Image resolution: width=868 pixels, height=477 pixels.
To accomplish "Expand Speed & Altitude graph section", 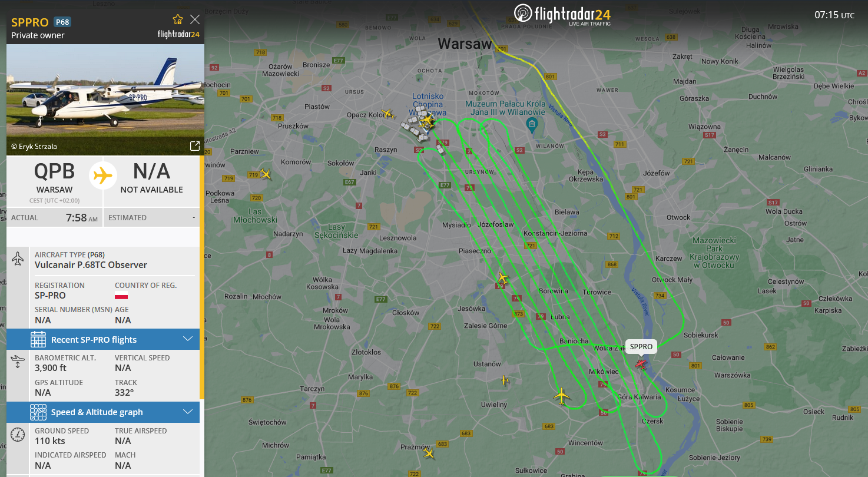I will click(103, 412).
